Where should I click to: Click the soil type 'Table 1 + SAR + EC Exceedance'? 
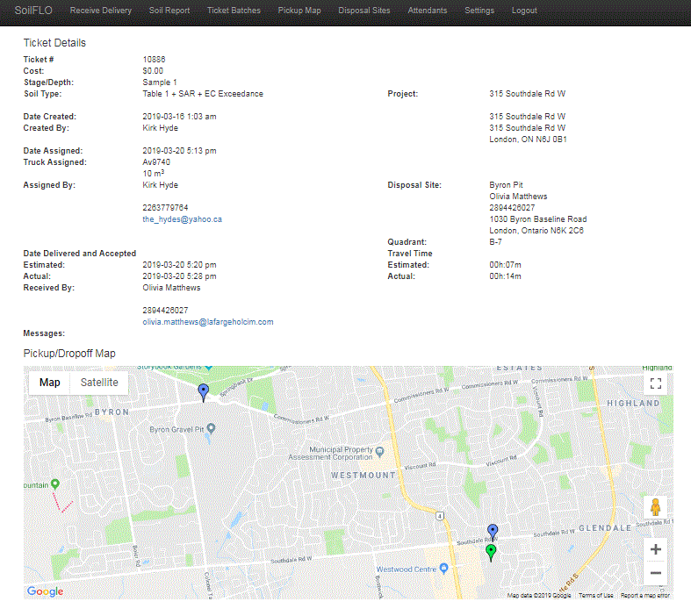[x=203, y=94]
